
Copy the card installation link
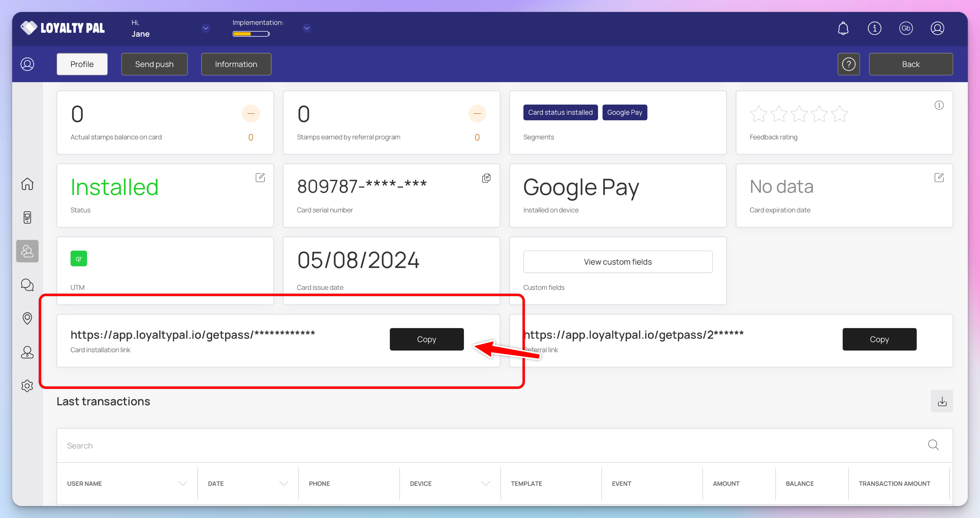coord(426,339)
